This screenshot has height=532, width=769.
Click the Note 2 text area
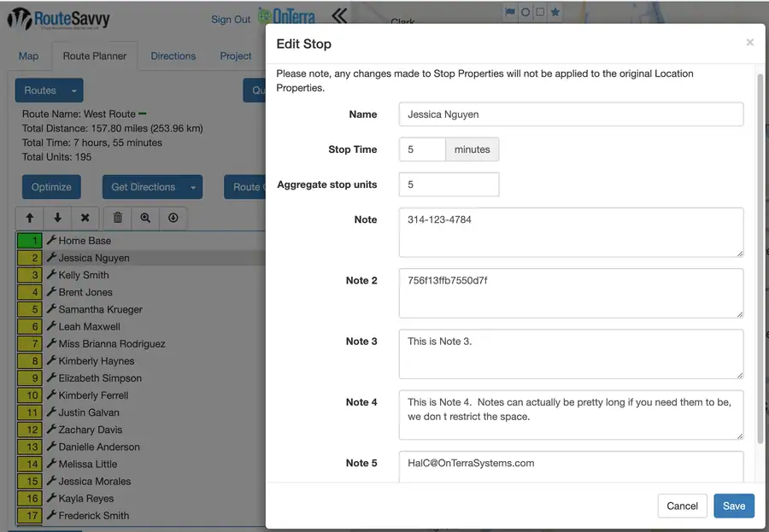571,293
